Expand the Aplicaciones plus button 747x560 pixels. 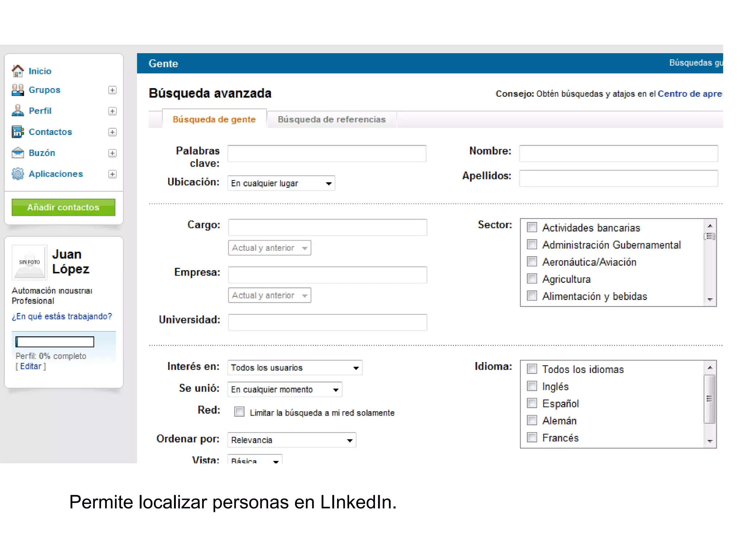click(x=112, y=174)
